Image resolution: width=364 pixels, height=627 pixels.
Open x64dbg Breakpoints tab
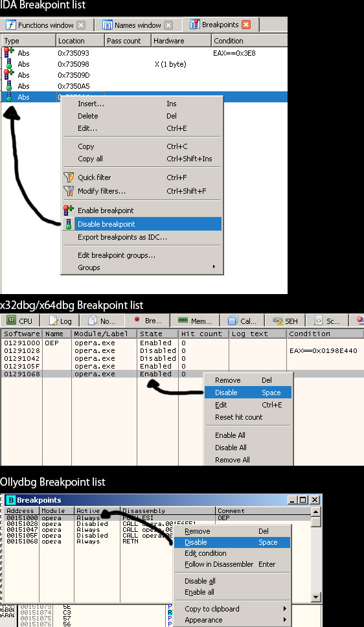point(148,320)
